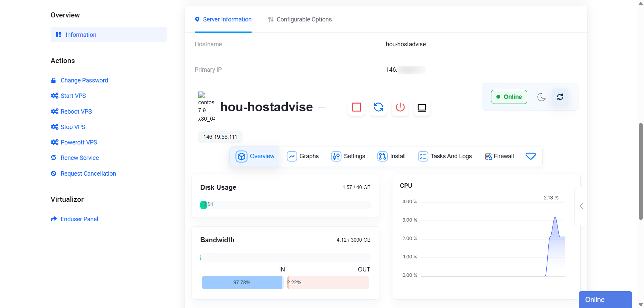Click the 1.57 / 40 GB disk value
The width and height of the screenshot is (644, 308).
point(357,187)
